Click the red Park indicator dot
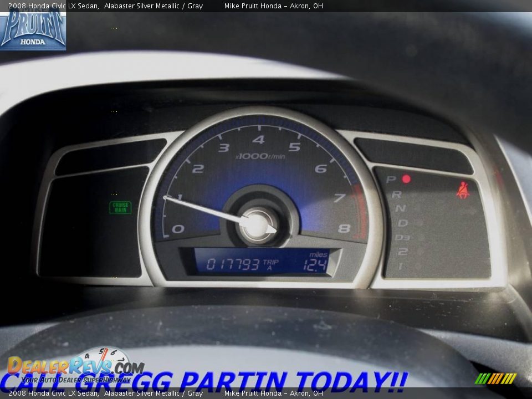 (406, 179)
